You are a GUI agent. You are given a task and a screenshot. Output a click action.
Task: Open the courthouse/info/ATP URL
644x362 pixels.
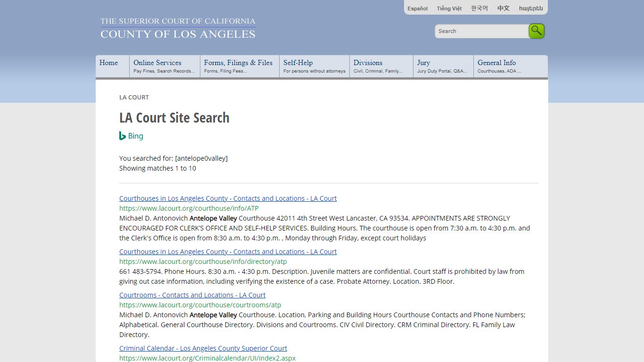click(x=189, y=208)
